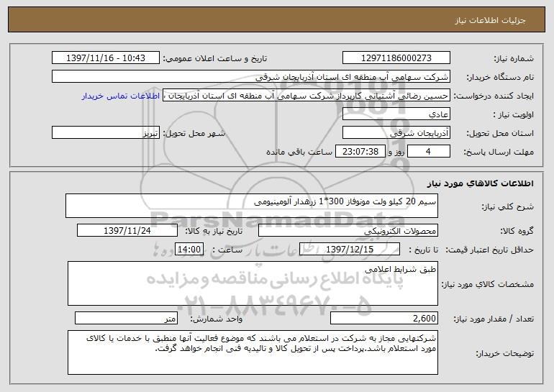The width and height of the screenshot is (554, 392).
Task: Click the استان محل تحویل label
Action: click(x=500, y=134)
